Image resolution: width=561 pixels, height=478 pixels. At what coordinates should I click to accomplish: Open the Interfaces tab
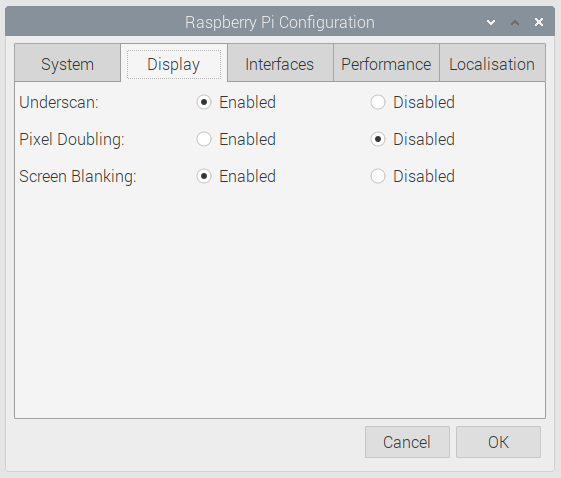coord(280,63)
